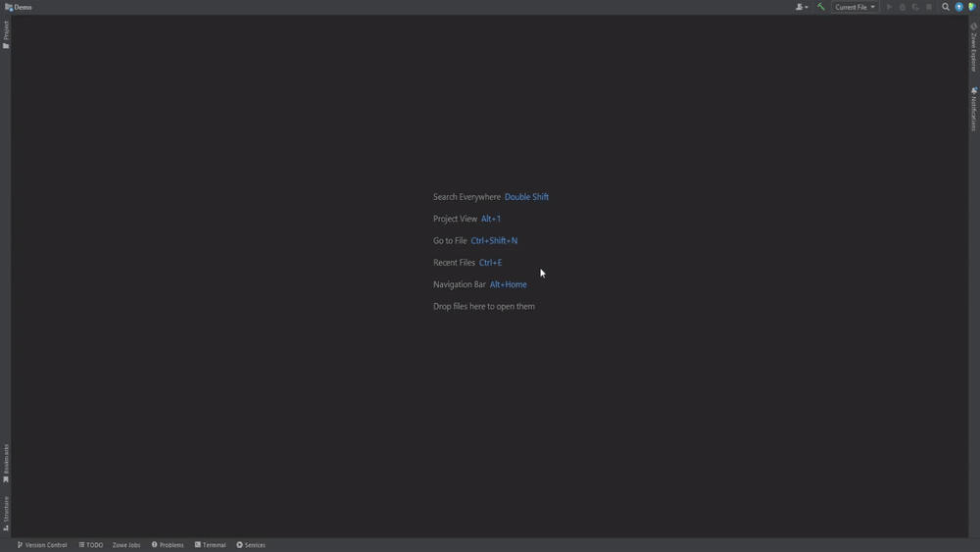Click the Debug bug icon
This screenshot has width=980, height=552.
coord(902,7)
